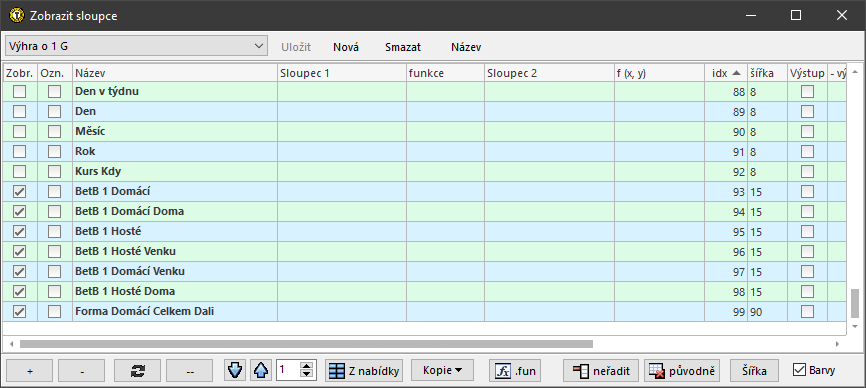866x388 pixels.
Task: Click the funkce column header
Action: (446, 73)
